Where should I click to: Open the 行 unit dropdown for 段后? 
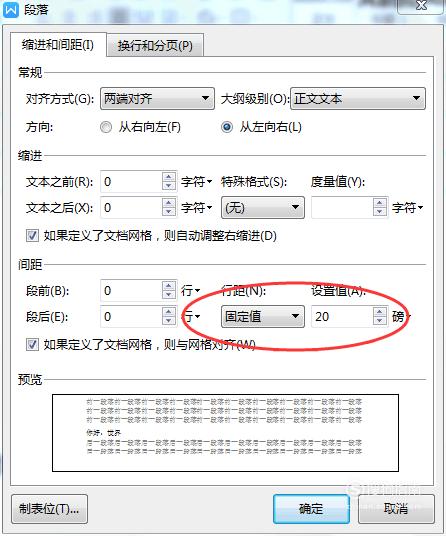(190, 317)
